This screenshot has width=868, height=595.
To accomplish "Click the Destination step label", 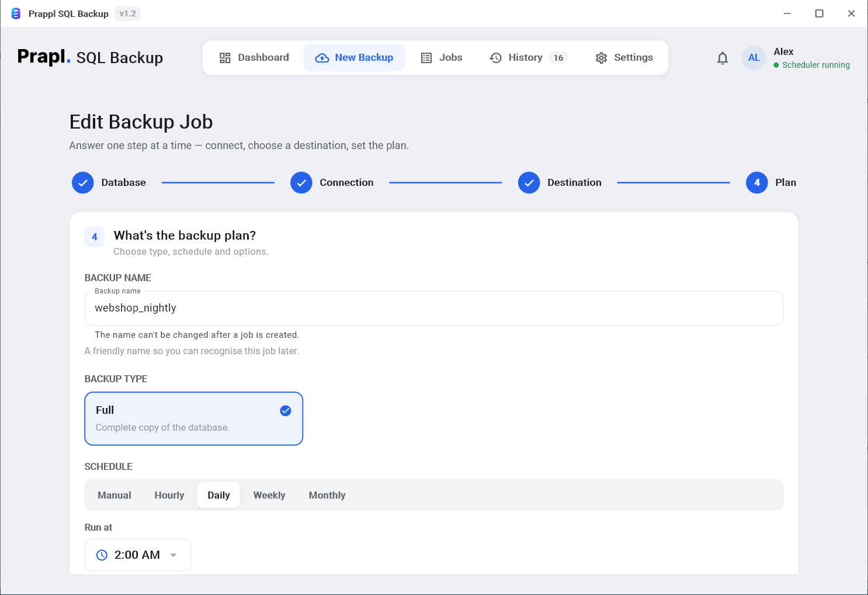I will click(x=574, y=182).
